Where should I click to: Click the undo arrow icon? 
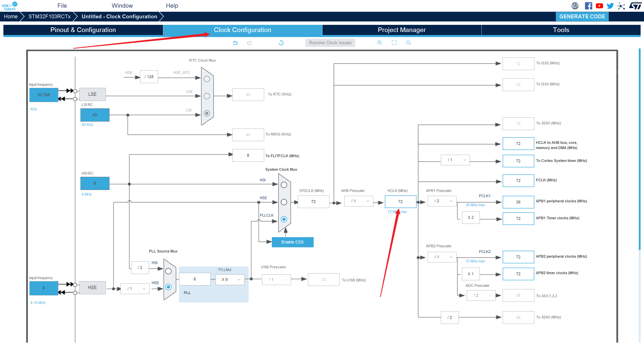235,43
